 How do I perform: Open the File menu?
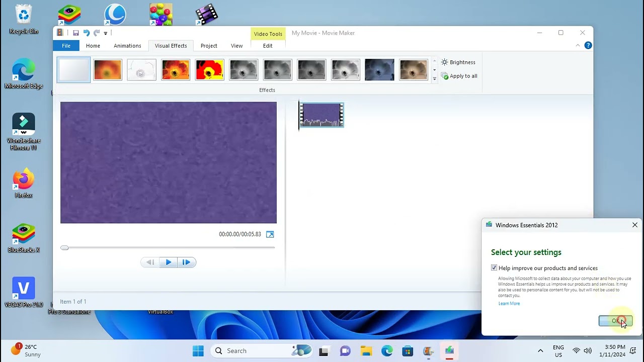pos(66,46)
